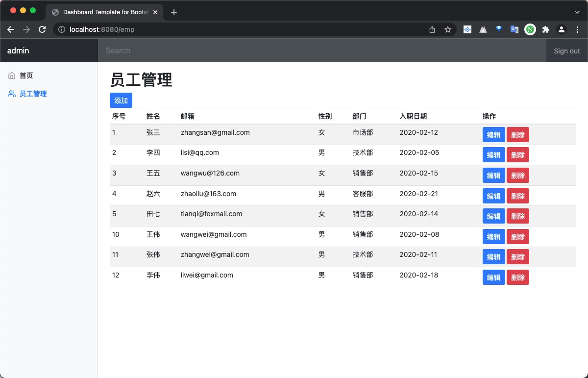Click the home icon beside 首页
The height and width of the screenshot is (378, 588).
coord(12,76)
